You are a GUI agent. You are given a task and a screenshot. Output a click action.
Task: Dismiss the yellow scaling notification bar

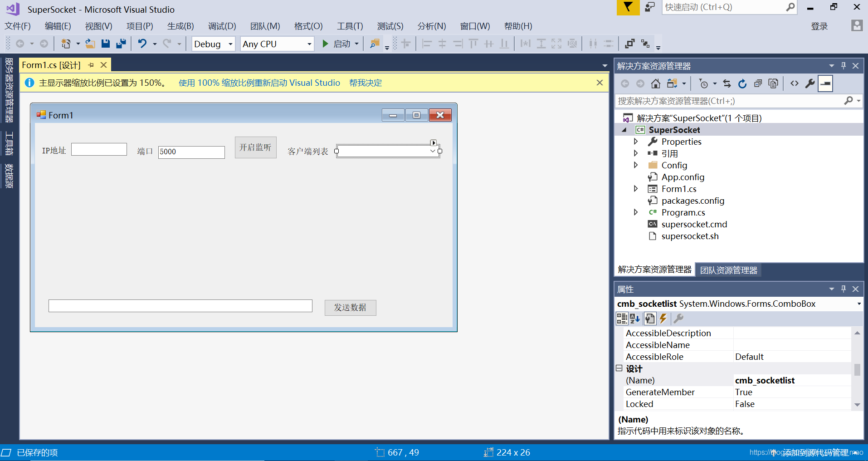point(600,83)
